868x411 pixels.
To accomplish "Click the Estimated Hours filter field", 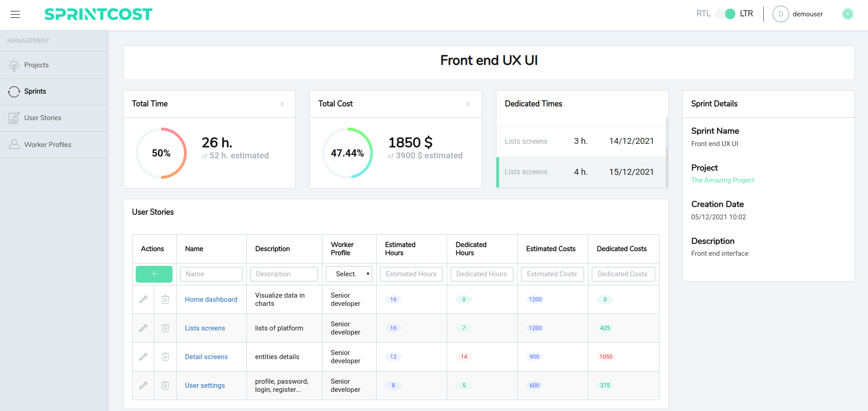I will pos(411,274).
